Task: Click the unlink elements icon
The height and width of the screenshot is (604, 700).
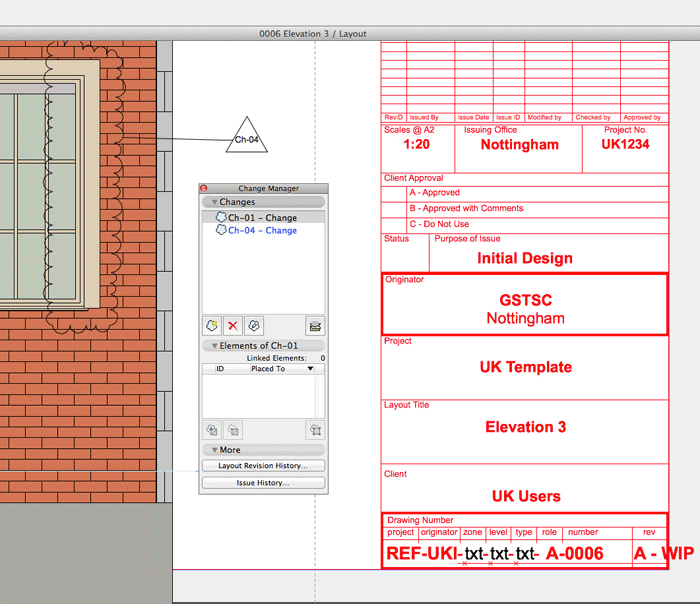Action: (233, 430)
